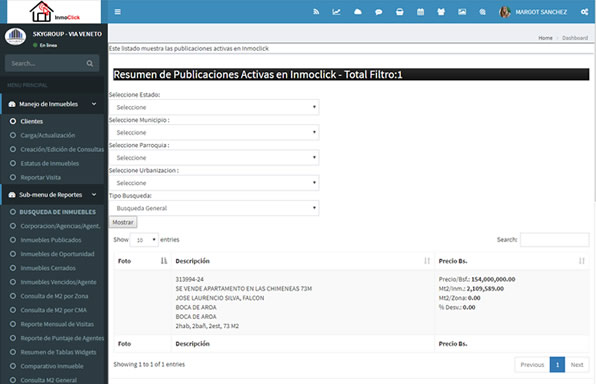Open Seleccione Urbanizacion dropdown
This screenshot has width=596, height=384.
pyautogui.click(x=214, y=183)
